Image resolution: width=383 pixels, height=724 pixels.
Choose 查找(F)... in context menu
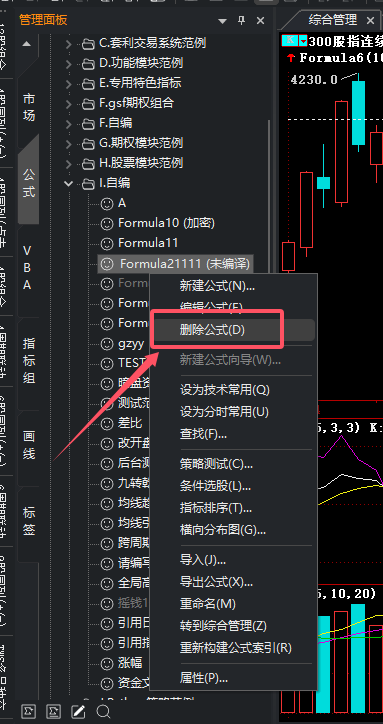(234, 434)
